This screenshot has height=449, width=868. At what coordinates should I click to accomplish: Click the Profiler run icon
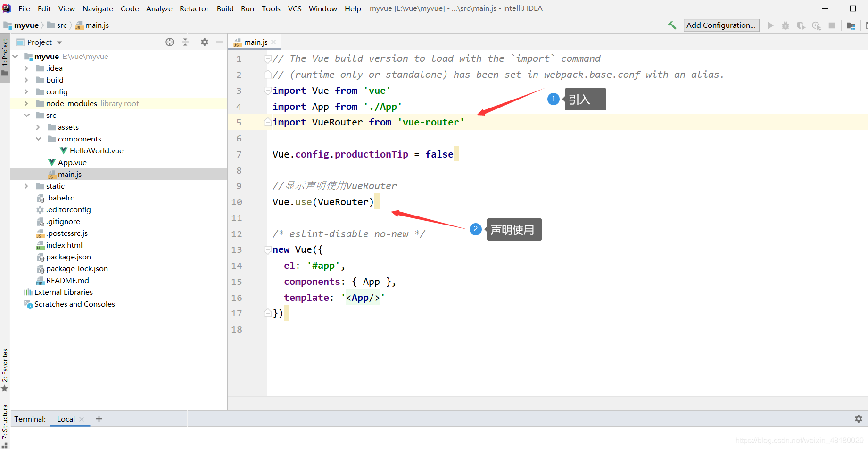[x=816, y=25]
